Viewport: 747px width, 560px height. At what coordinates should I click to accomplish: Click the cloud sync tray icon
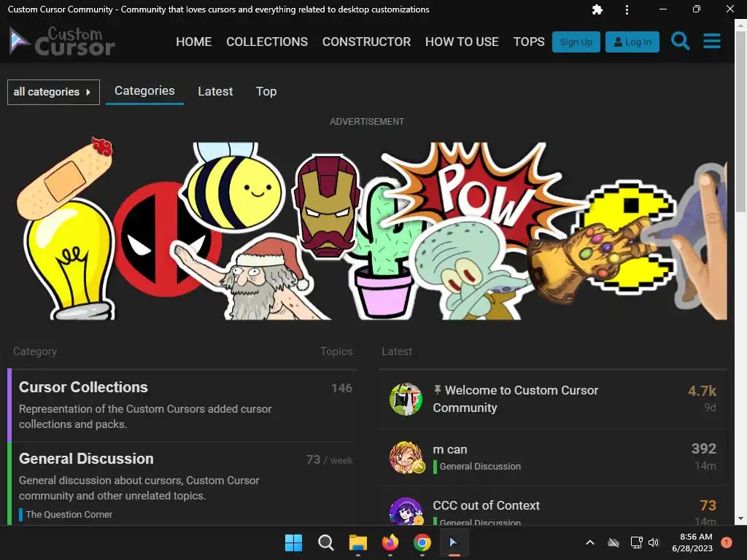click(x=614, y=542)
